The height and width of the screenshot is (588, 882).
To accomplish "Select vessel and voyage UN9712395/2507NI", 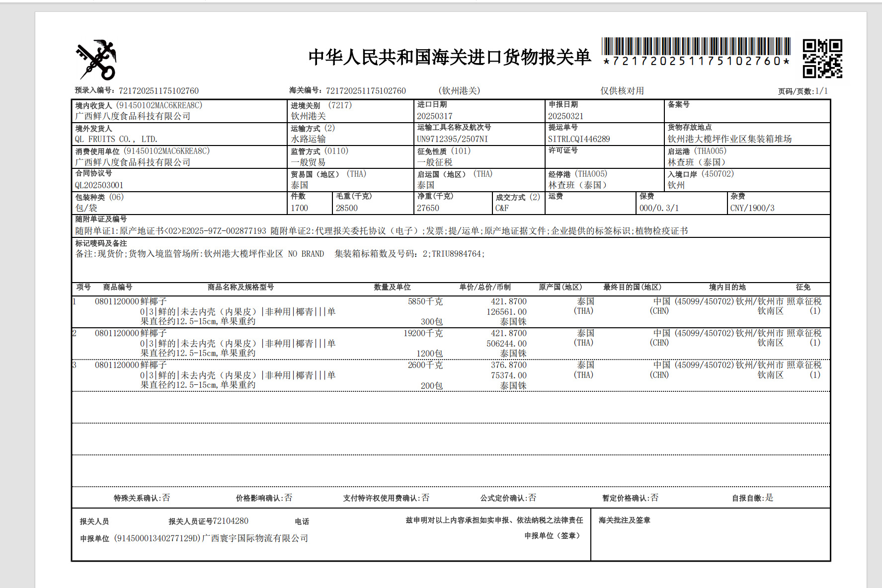I will click(453, 139).
